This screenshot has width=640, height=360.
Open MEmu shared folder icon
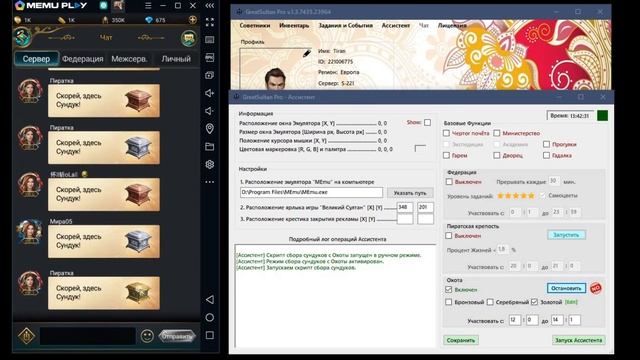pyautogui.click(x=210, y=146)
